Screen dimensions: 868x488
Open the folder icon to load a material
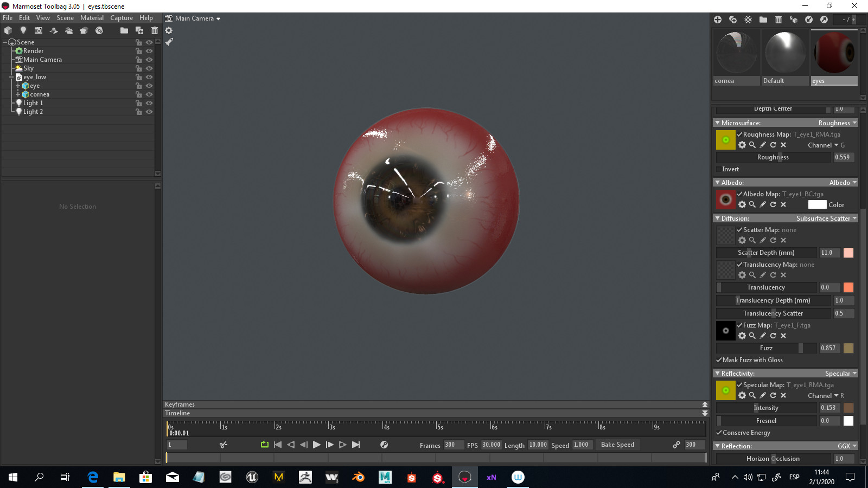click(x=763, y=20)
